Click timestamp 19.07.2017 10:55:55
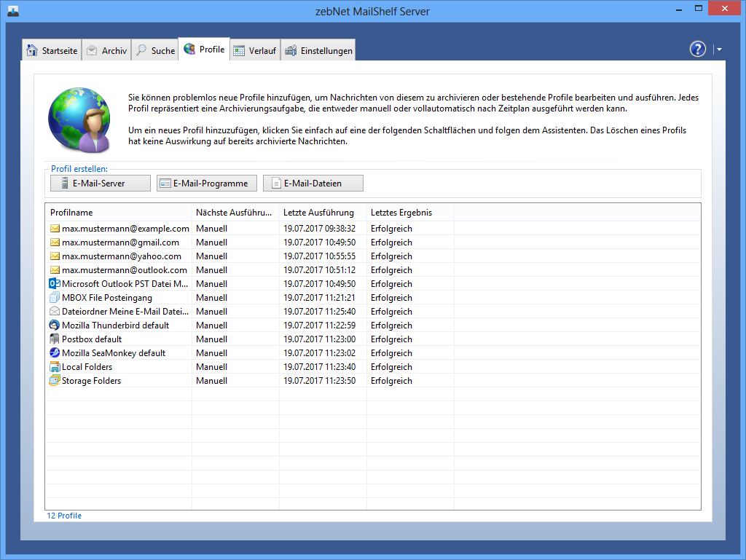 pyautogui.click(x=319, y=256)
